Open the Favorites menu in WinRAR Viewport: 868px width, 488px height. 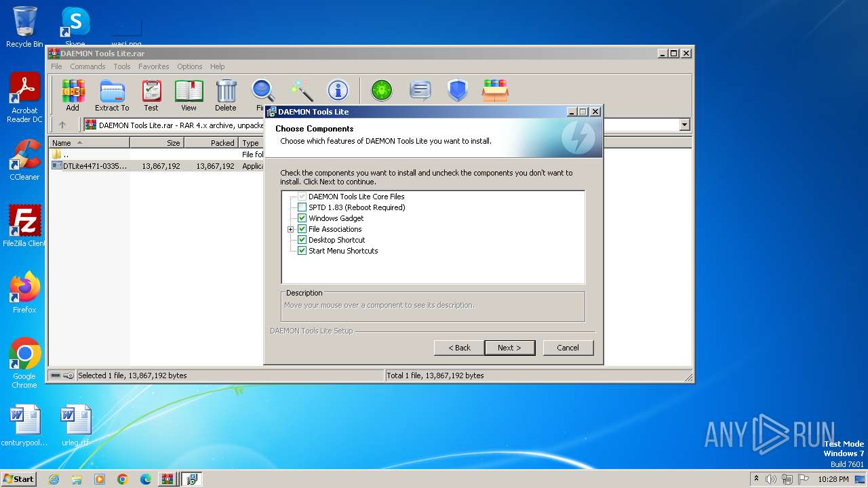point(154,66)
